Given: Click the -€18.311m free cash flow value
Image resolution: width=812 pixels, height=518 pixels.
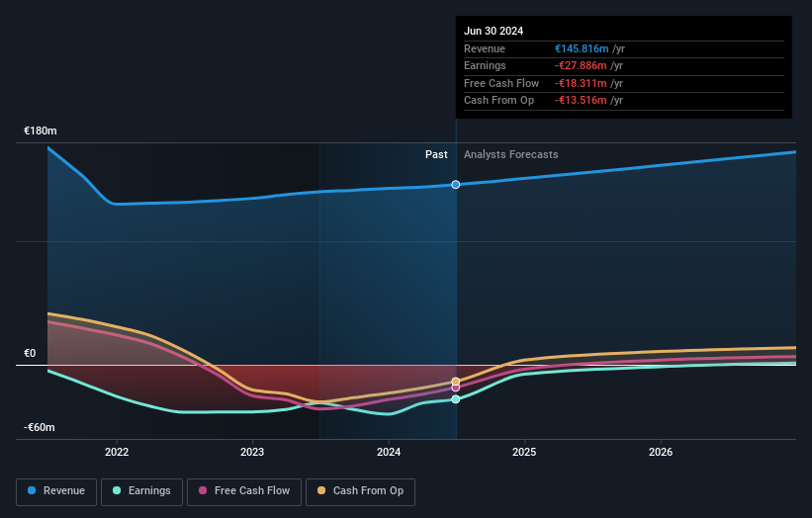Looking at the screenshot, I should (x=581, y=83).
